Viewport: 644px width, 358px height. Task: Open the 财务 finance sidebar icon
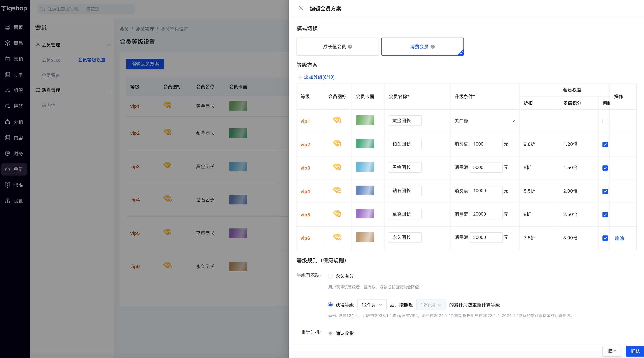[x=7, y=153]
